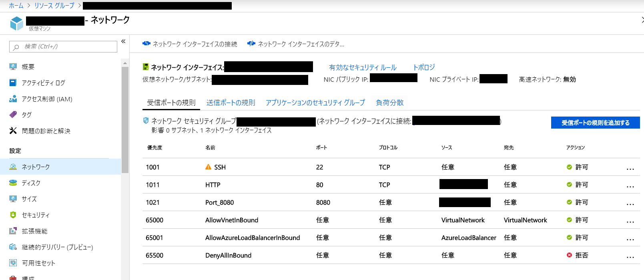Sort by the 優先度 column header

[x=154, y=147]
